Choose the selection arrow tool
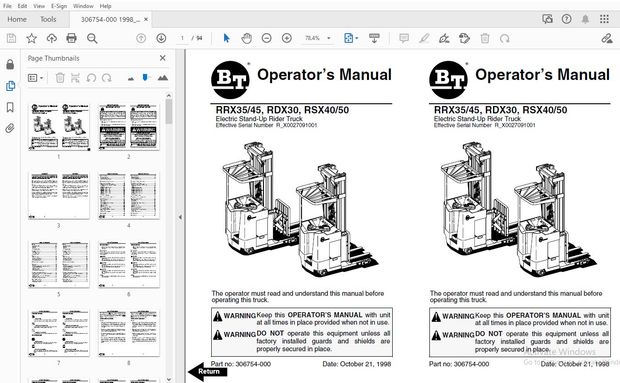Screen dimensions: 620x383 [226, 38]
